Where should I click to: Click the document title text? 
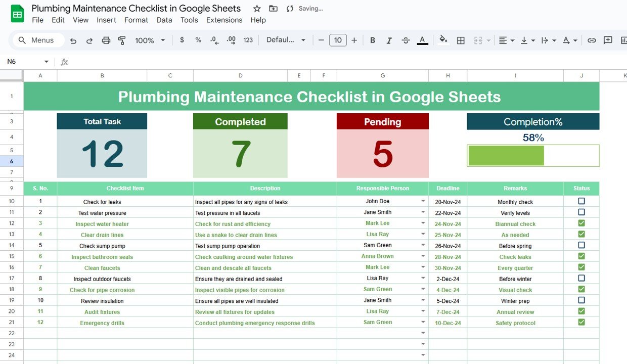click(x=136, y=9)
